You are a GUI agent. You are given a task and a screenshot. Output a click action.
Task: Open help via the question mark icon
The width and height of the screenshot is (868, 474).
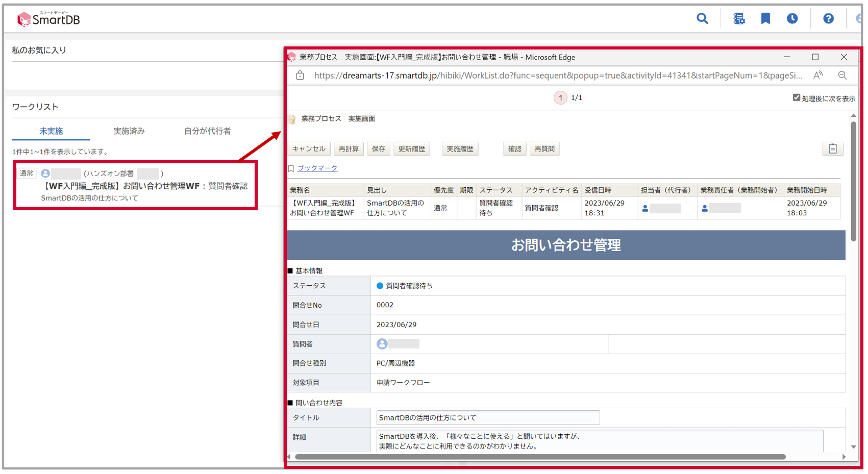point(829,18)
